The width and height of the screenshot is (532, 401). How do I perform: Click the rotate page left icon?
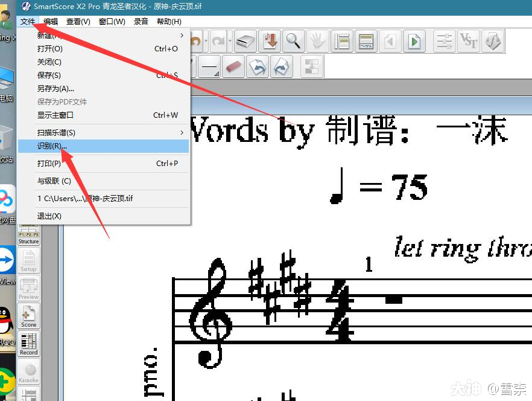[258, 66]
